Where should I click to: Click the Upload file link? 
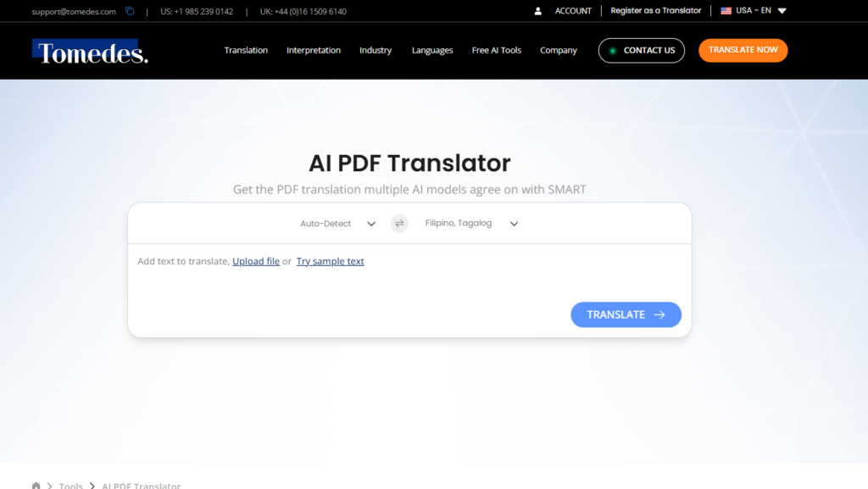point(256,261)
